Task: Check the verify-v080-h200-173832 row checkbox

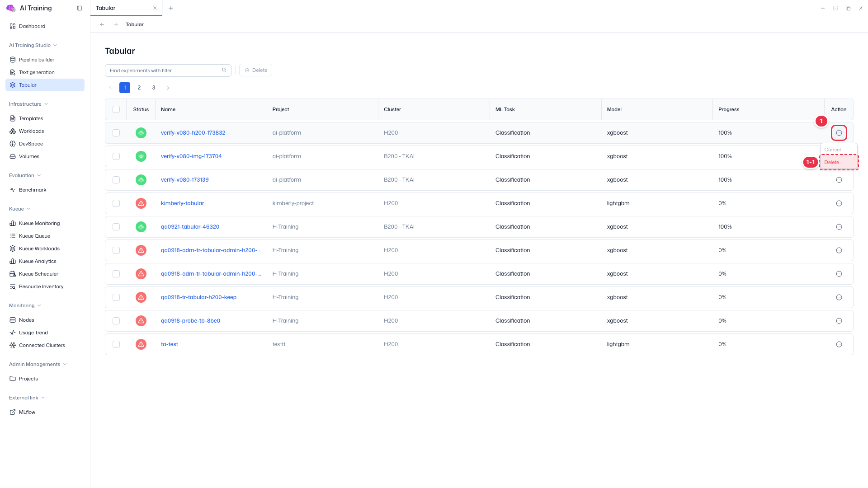Action: pyautogui.click(x=116, y=133)
